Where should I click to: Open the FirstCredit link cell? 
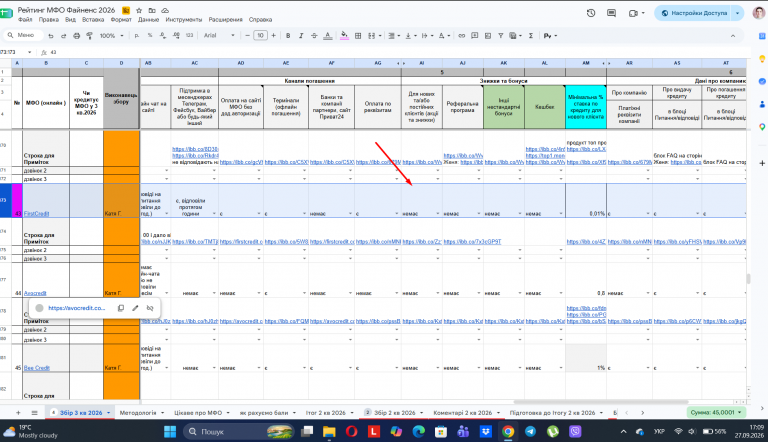pos(36,214)
